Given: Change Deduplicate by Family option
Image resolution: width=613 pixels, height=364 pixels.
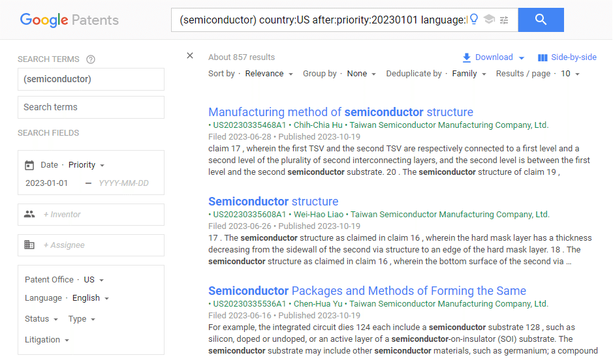Looking at the screenshot, I should [469, 74].
